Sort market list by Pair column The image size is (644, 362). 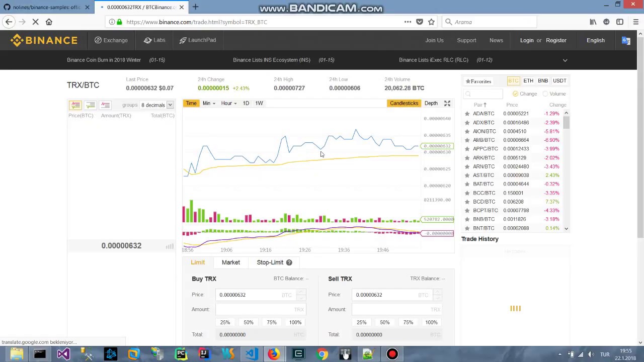[x=480, y=105]
